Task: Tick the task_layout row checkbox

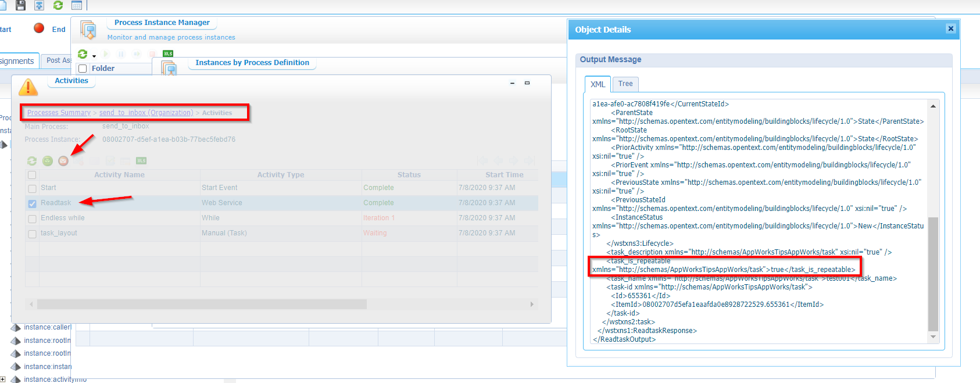Action: pos(33,234)
